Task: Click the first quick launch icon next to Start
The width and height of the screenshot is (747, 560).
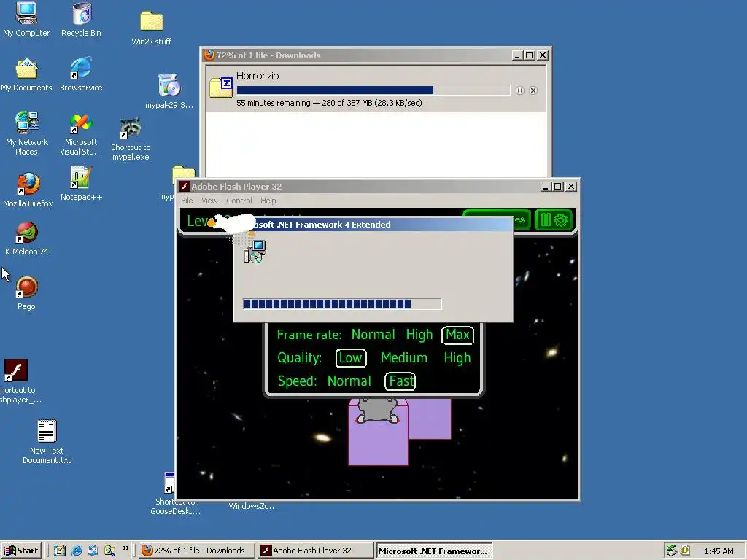Action: coord(60,551)
